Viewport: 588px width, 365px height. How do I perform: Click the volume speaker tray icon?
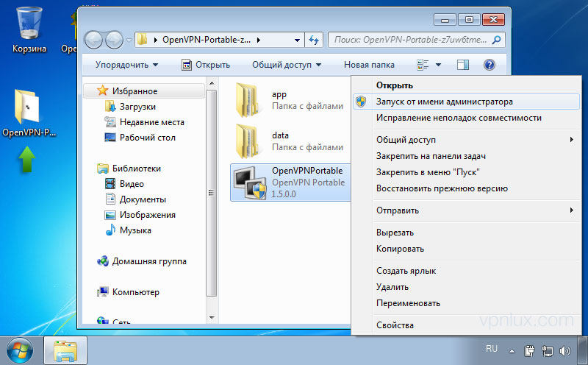tap(564, 351)
